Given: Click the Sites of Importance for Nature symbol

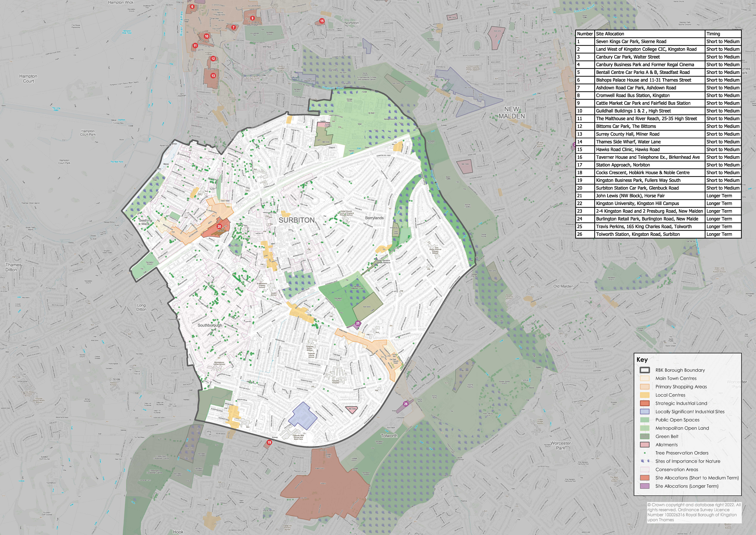Looking at the screenshot, I should point(645,461).
